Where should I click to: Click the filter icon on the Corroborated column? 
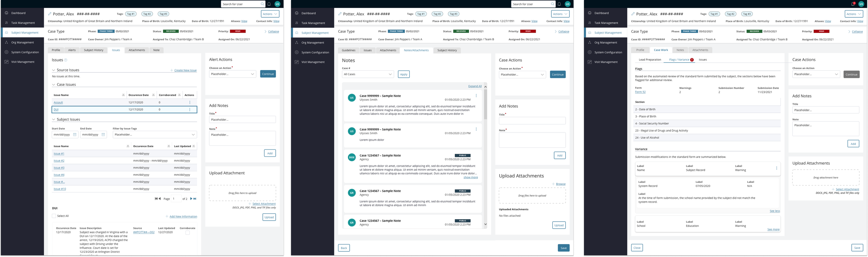tap(179, 95)
